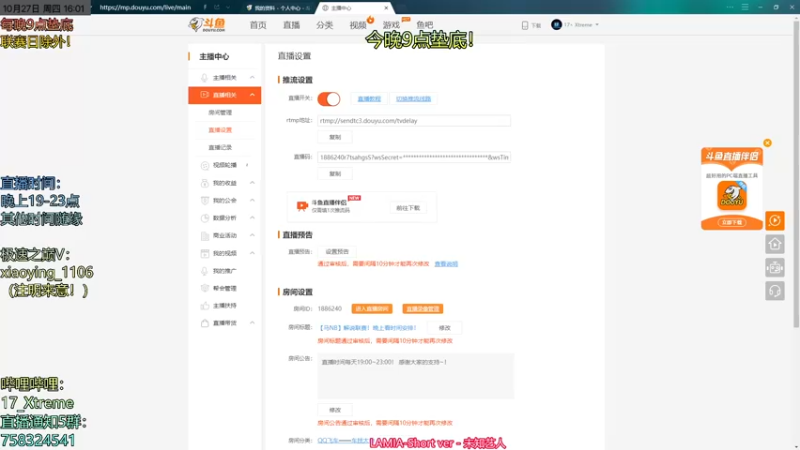Open the username dropdown arrow in header

tap(597, 24)
